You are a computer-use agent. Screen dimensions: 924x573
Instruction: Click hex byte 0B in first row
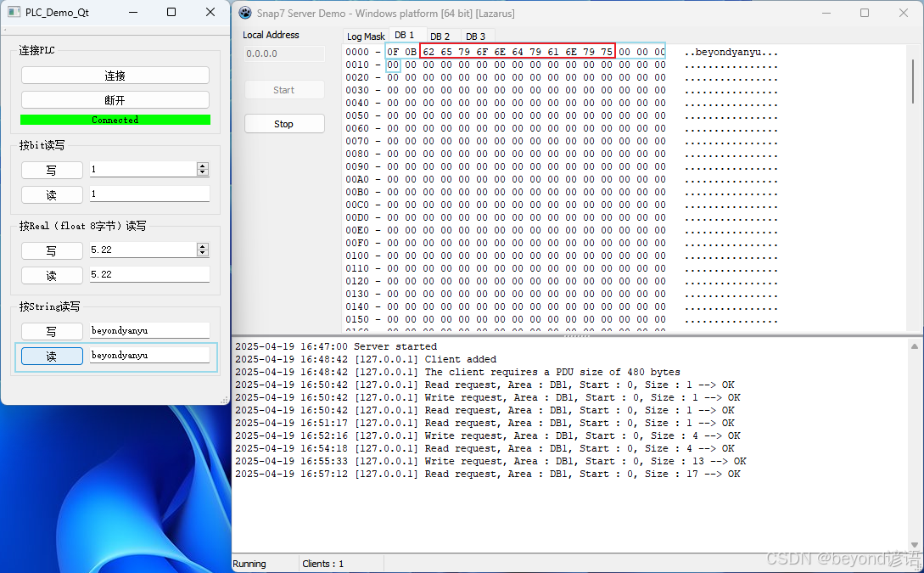click(411, 52)
